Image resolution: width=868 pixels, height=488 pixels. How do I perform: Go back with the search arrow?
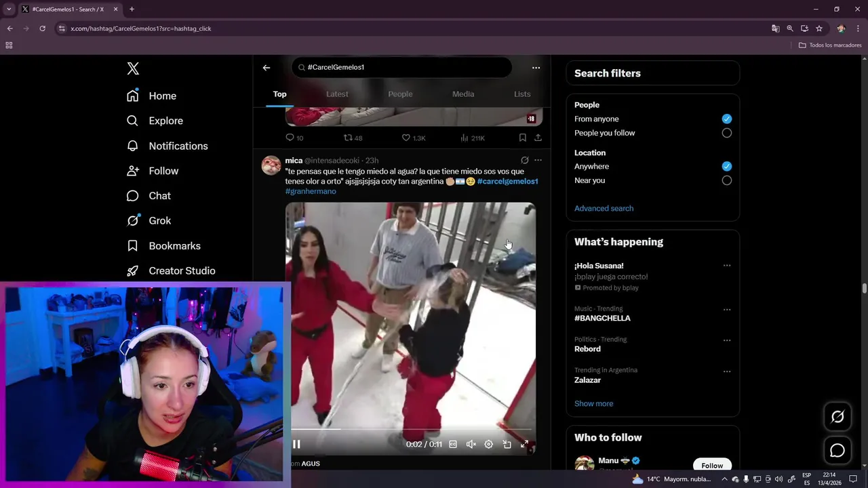(x=267, y=67)
